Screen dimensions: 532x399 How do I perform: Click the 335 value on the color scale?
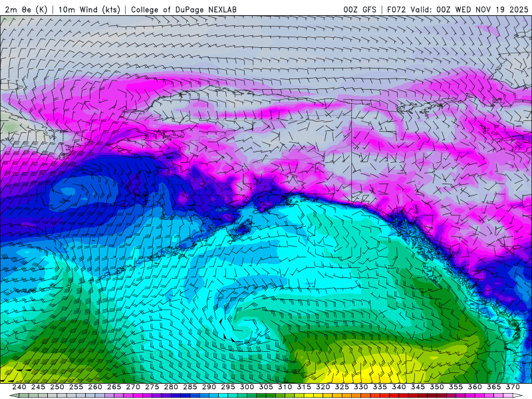point(380,387)
